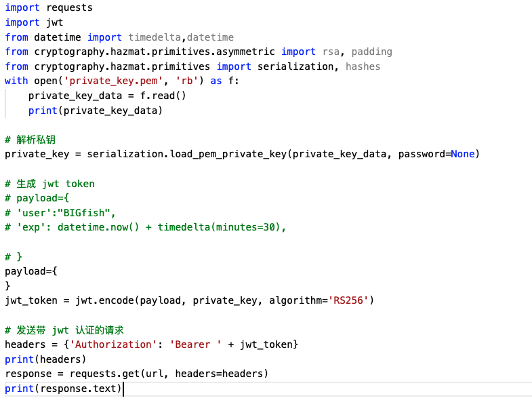Click 'padding' in the asymmetric import
The width and height of the screenshot is (532, 398).
click(x=371, y=52)
